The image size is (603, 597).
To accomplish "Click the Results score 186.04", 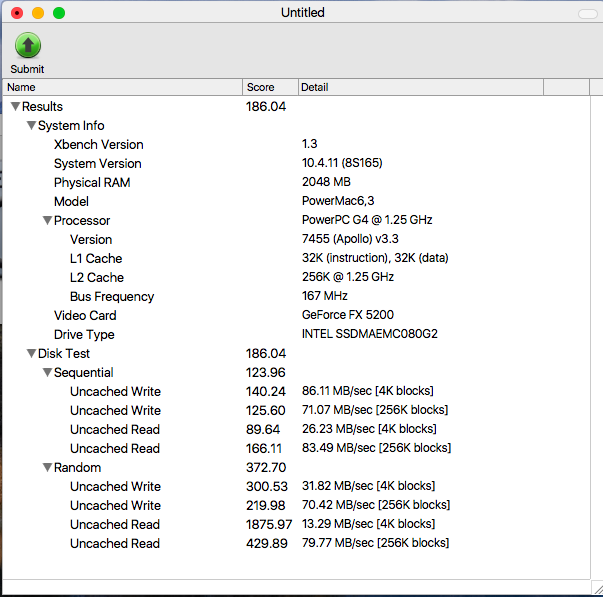I will point(266,107).
